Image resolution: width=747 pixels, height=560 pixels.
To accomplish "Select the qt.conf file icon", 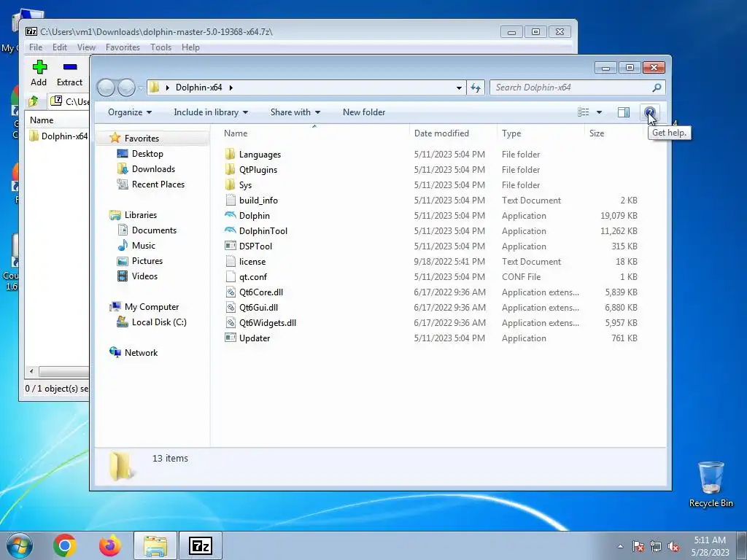I will click(231, 276).
